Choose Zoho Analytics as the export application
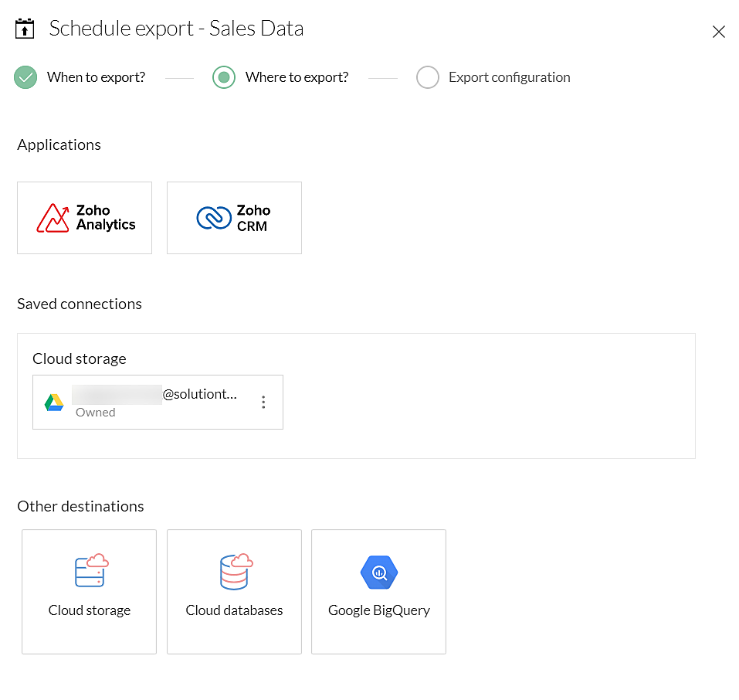The width and height of the screenshot is (739, 700). tap(84, 218)
